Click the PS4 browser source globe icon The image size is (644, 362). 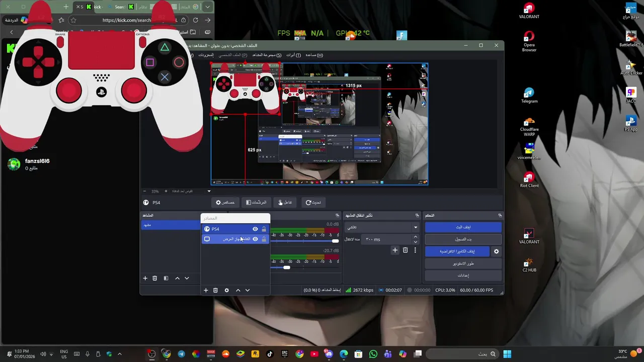[x=207, y=229]
